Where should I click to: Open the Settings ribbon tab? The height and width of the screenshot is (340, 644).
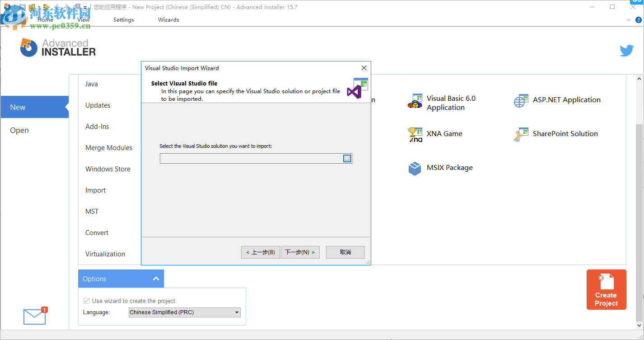tap(124, 20)
